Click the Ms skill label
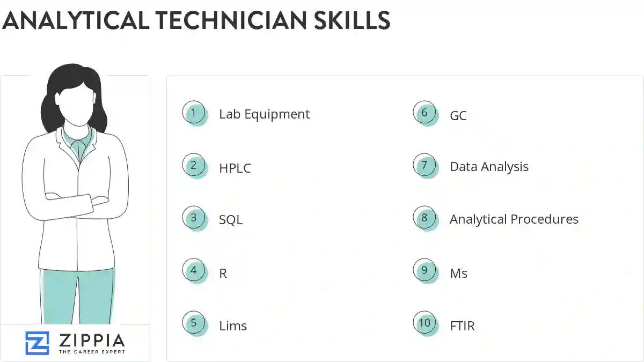This screenshot has height=362, width=644. [458, 274]
